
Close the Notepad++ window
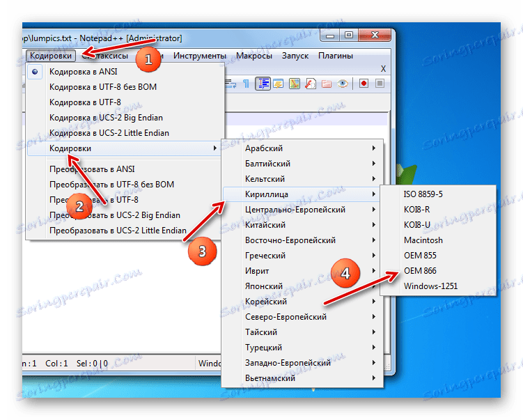point(375,35)
